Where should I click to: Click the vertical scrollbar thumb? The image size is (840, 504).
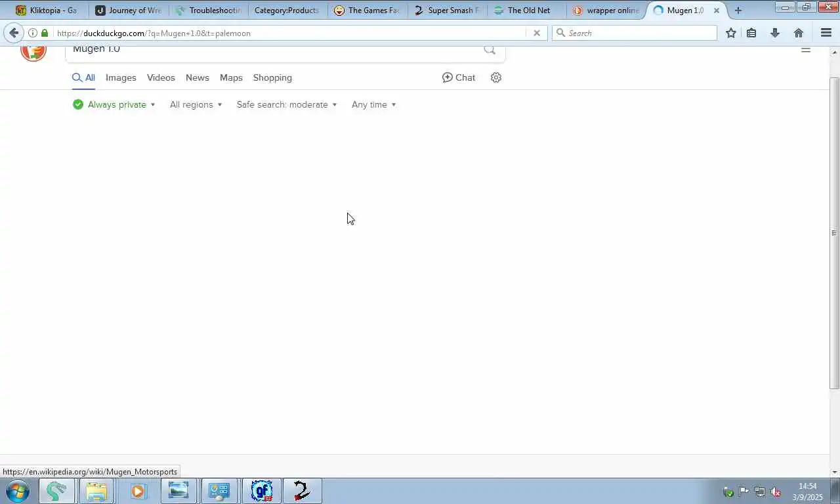834,233
